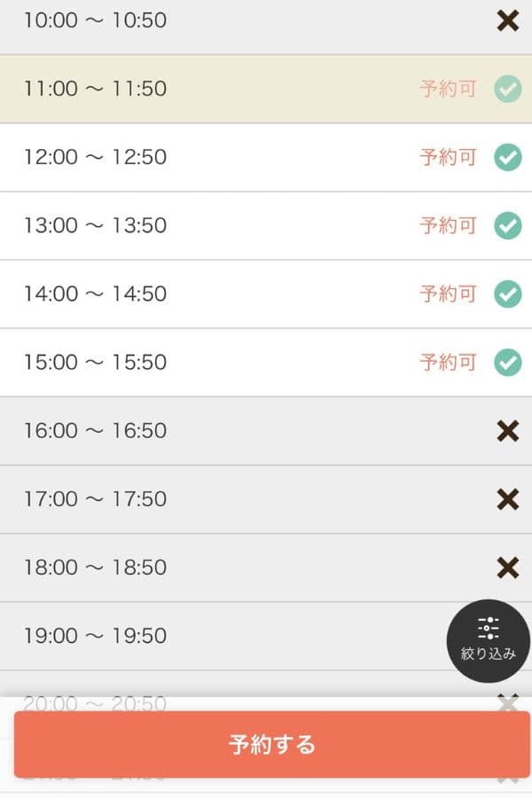This screenshot has width=532, height=798.
Task: Select green checkmark for 11:00 ~ 11:50
Action: tap(507, 89)
